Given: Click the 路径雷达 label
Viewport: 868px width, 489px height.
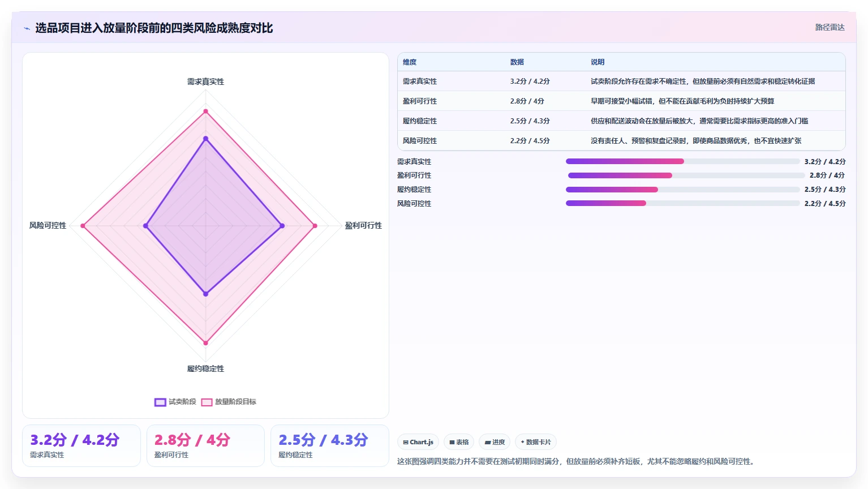Looking at the screenshot, I should point(830,27).
